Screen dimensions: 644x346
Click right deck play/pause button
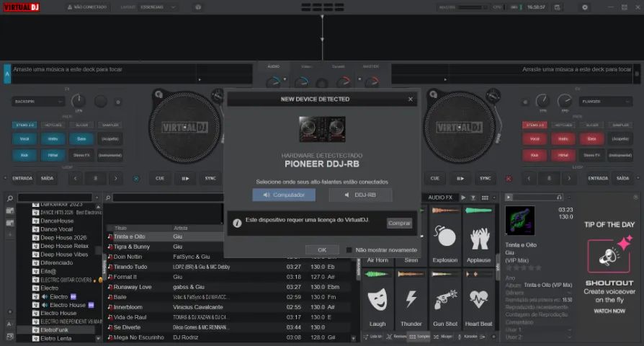tap(460, 178)
